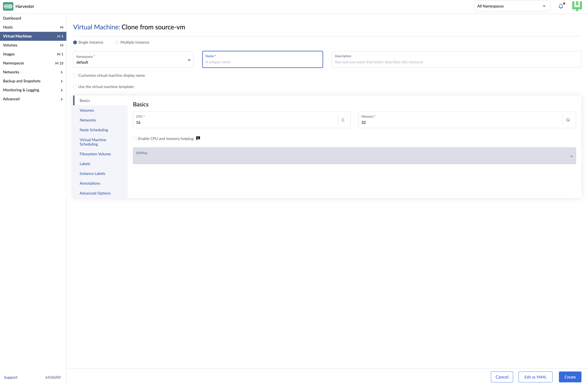Click the hotplug info icon

point(198,138)
